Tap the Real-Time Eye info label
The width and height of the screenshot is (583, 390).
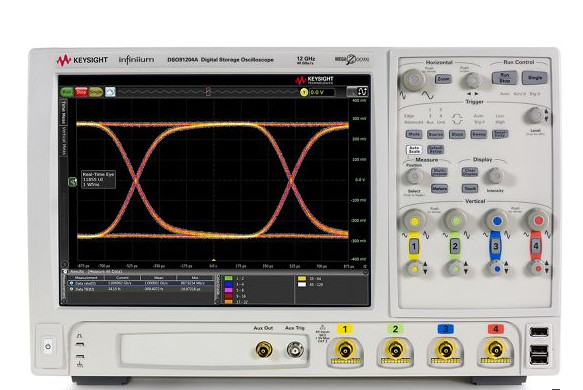point(99,179)
